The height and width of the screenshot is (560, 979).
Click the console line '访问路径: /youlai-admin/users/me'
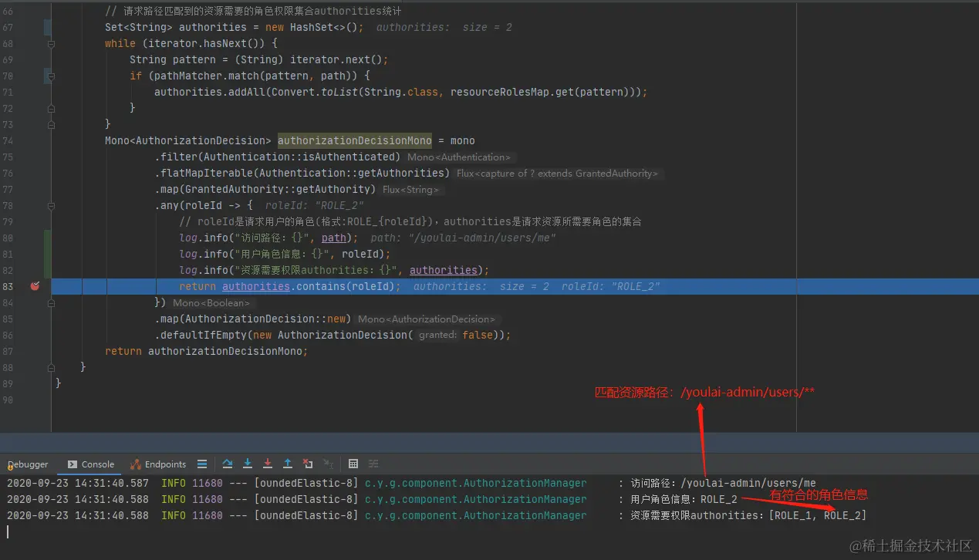pos(723,484)
